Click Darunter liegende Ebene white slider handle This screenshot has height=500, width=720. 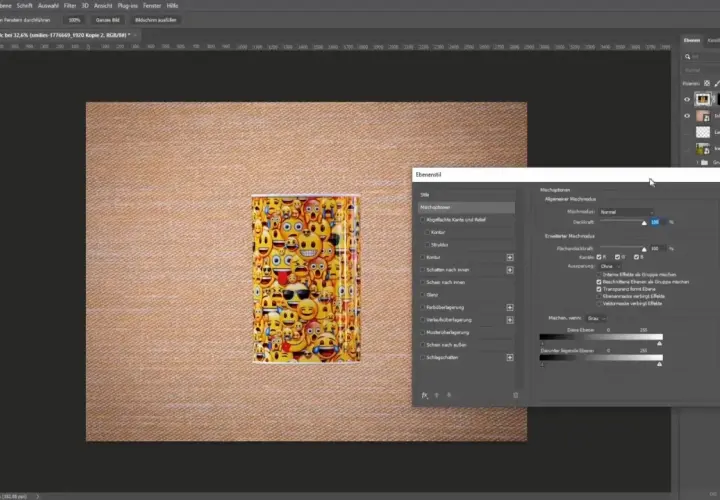click(x=659, y=364)
